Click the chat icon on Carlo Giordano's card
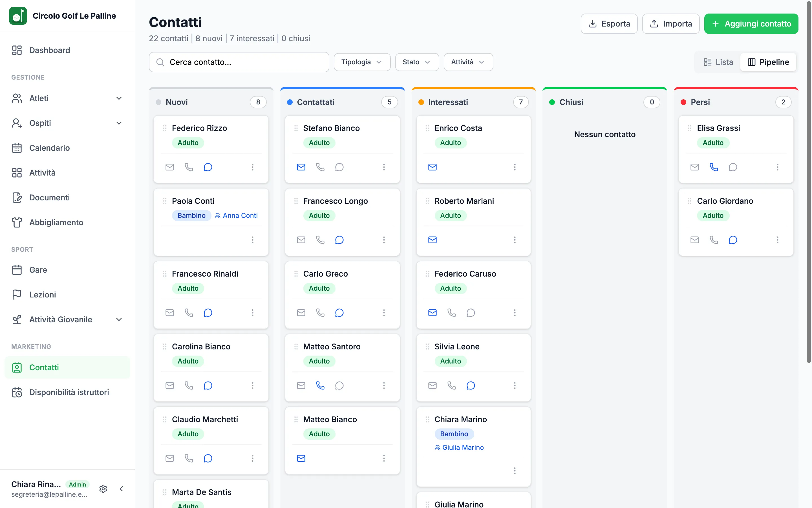812x508 pixels. click(x=733, y=240)
